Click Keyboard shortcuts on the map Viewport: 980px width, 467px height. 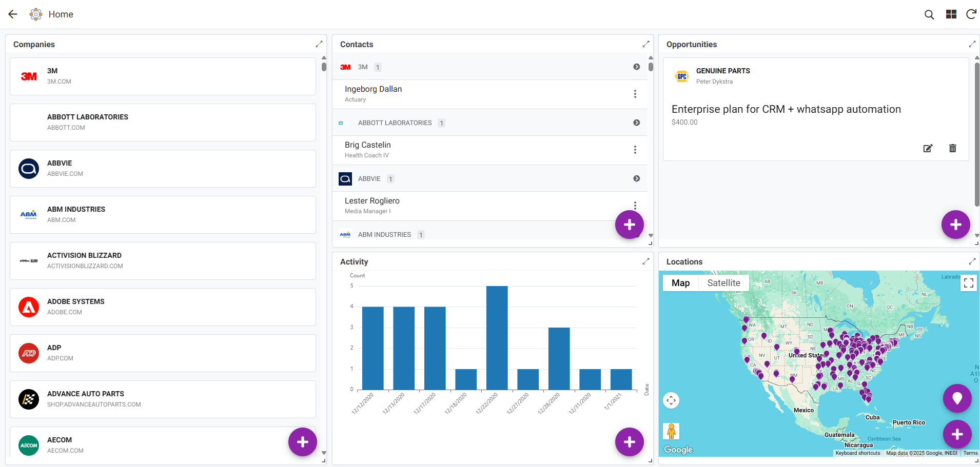pos(857,453)
